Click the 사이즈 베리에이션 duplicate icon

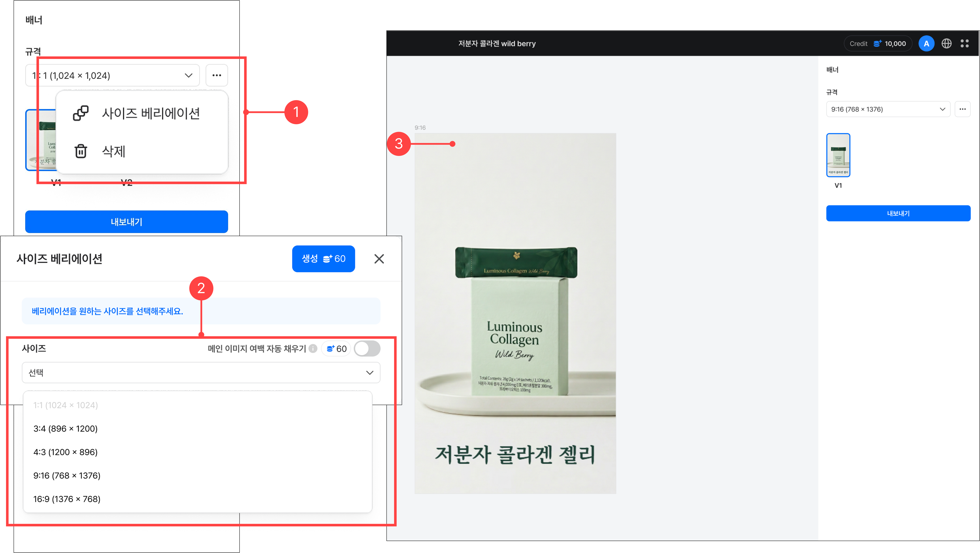point(81,113)
